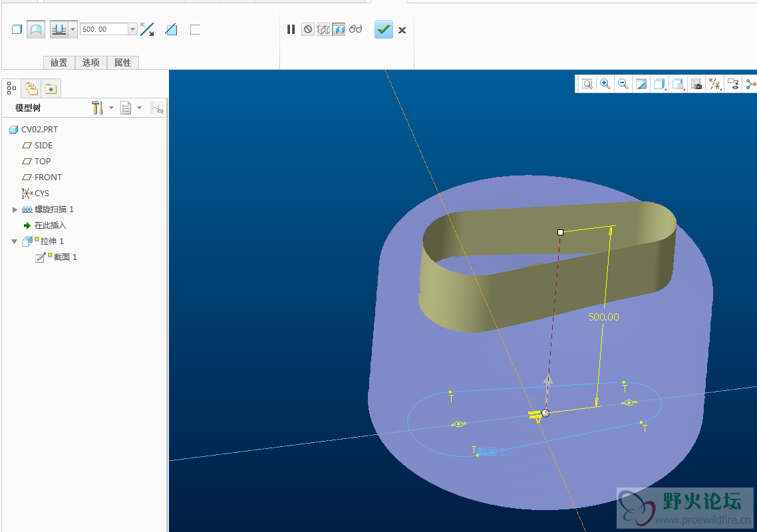Click the Repaint screen icon

tap(641, 84)
